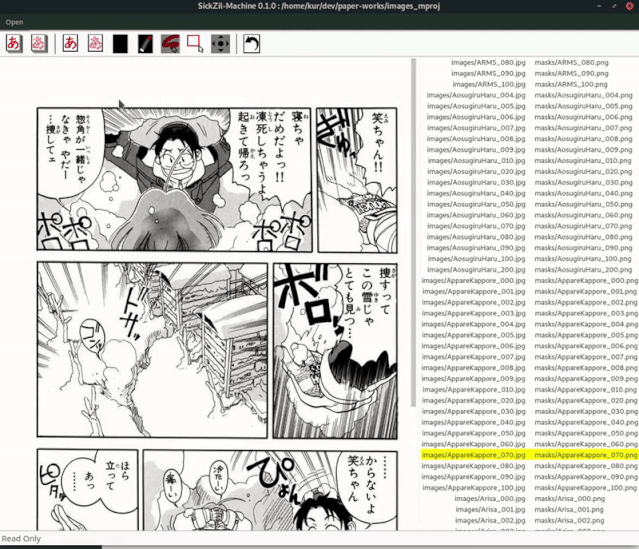This screenshot has height=549, width=639.
Task: Select images/AppareKappore_020.jpg row
Action: pyautogui.click(x=474, y=400)
